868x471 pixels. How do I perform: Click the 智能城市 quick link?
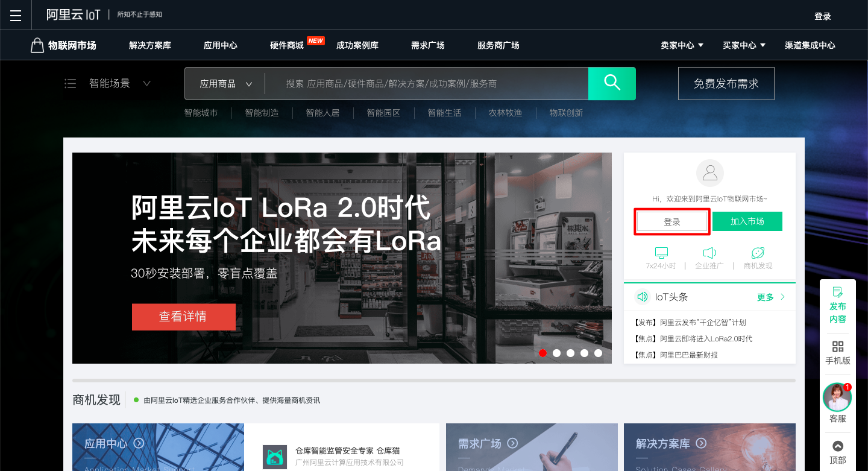coord(201,113)
